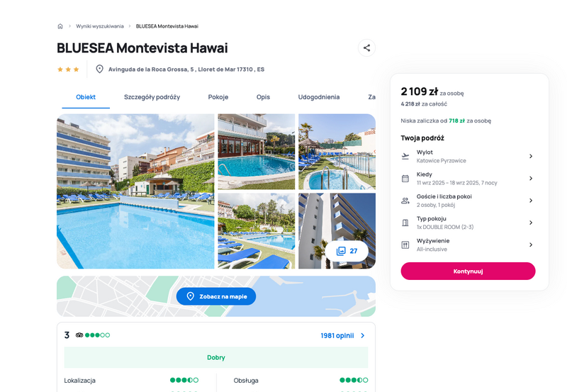
Task: Share this hotel via share icon
Action: (366, 47)
